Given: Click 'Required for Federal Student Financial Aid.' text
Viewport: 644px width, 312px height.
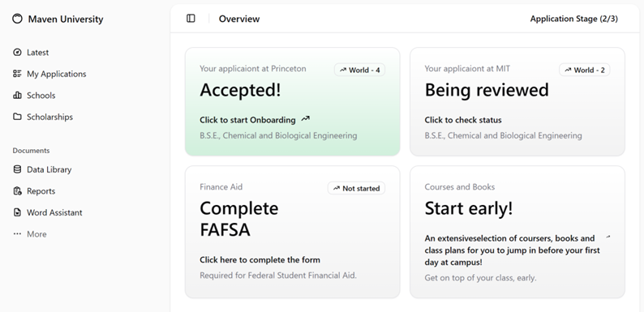Looking at the screenshot, I should pyautogui.click(x=278, y=275).
